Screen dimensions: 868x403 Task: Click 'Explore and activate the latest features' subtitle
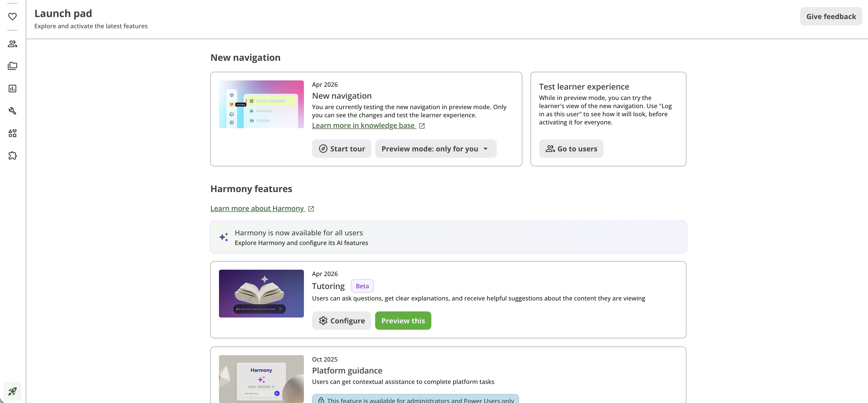point(91,26)
